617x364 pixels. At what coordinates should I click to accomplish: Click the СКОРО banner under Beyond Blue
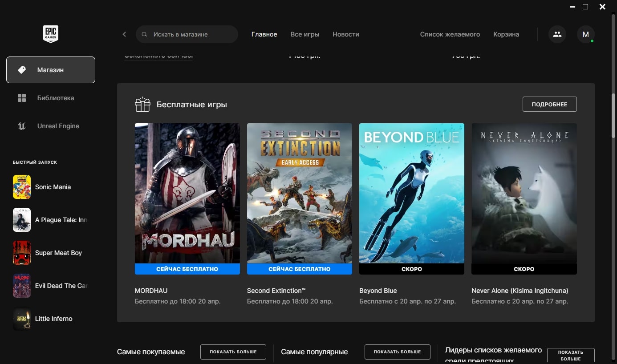(x=412, y=269)
